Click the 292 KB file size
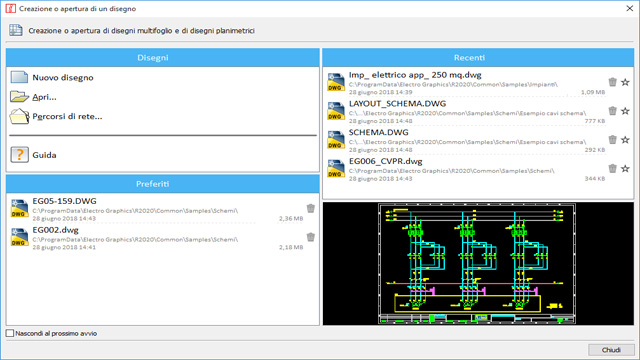 (595, 150)
